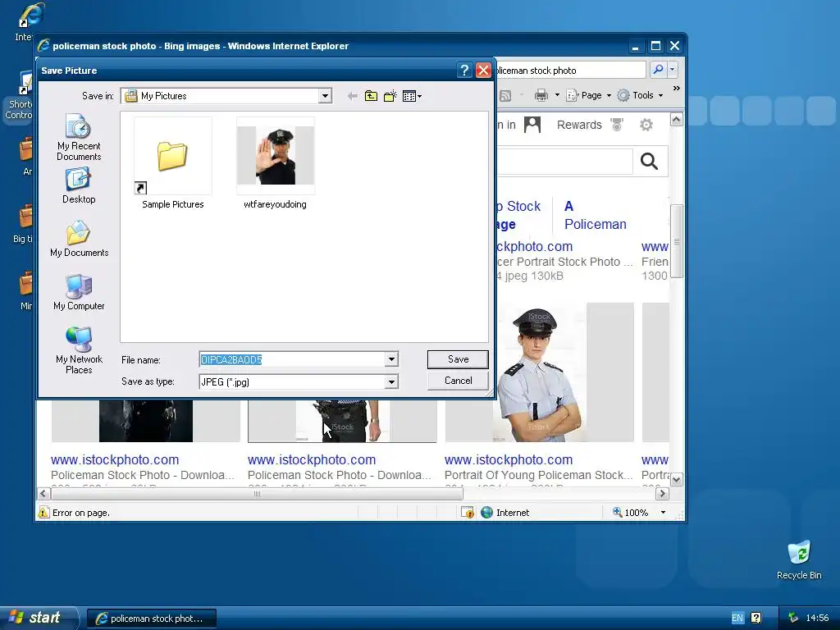Click the horizontal scrollbar right arrow
Image resolution: width=840 pixels, height=630 pixels.
[x=662, y=493]
